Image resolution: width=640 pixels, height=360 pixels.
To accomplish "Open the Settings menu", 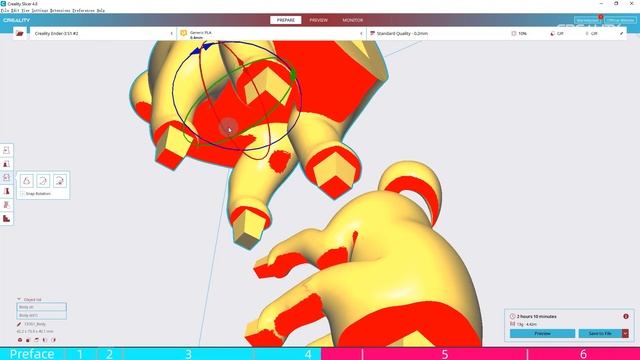I will pyautogui.click(x=40, y=10).
